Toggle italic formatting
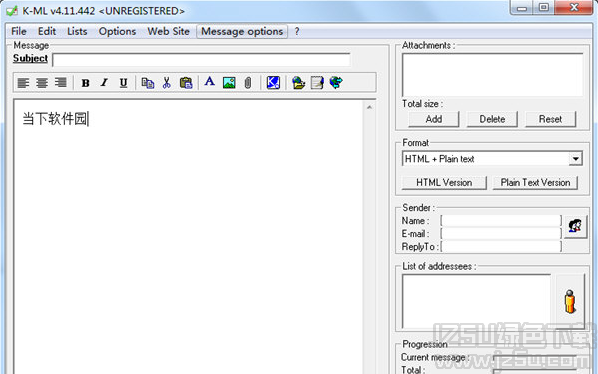This screenshot has height=374, width=598. click(x=104, y=82)
